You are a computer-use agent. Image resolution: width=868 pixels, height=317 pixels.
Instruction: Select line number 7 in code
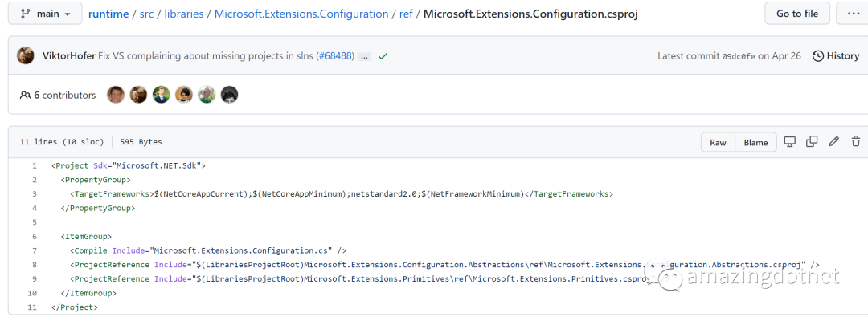click(35, 250)
